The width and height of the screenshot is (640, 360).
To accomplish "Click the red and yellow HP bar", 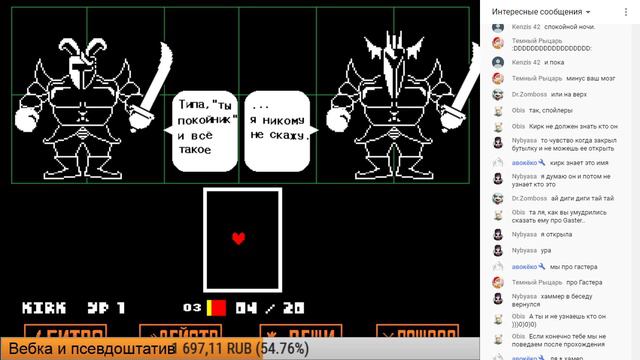I will [x=216, y=308].
